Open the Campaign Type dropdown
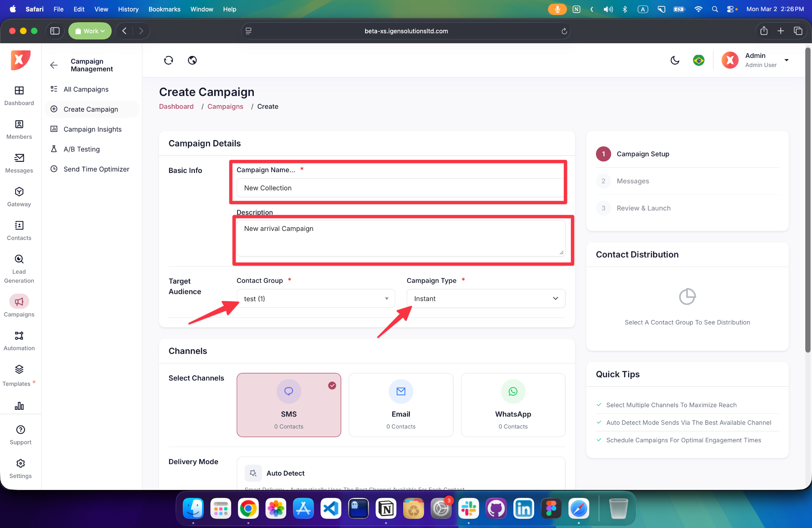Viewport: 812px width, 528px height. pyautogui.click(x=486, y=299)
